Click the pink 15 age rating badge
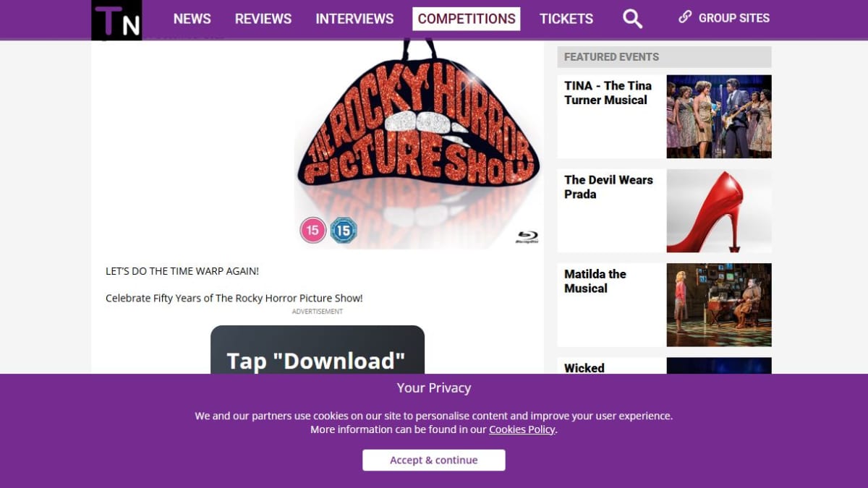The image size is (868, 488). pos(313,231)
